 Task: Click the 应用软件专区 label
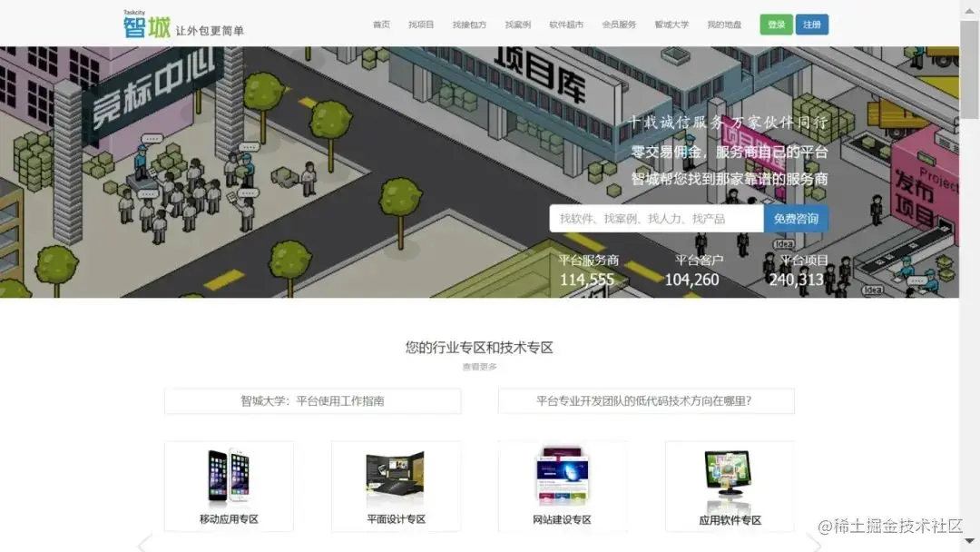pos(730,519)
